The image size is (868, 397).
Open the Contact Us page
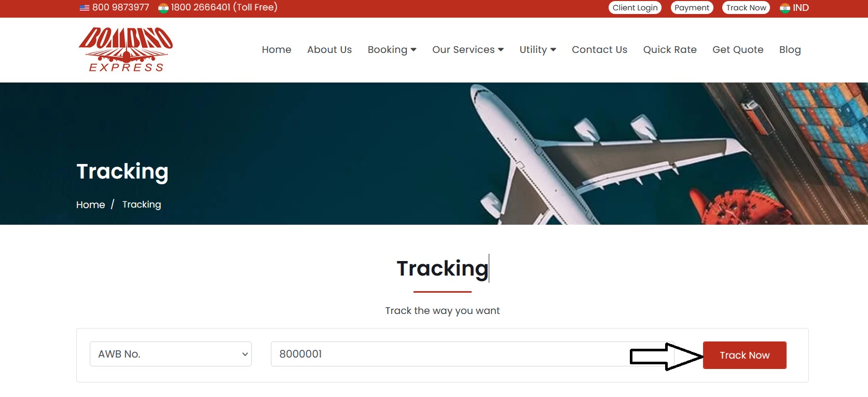599,50
